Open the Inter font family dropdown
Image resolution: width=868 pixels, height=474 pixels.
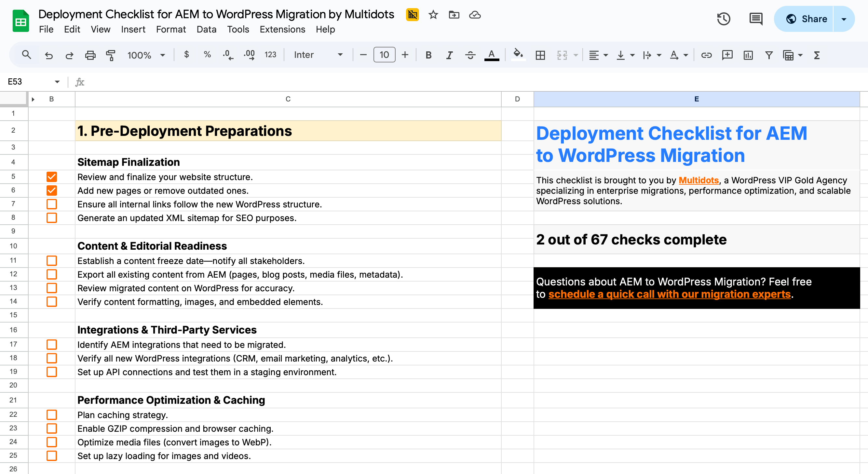coord(318,55)
